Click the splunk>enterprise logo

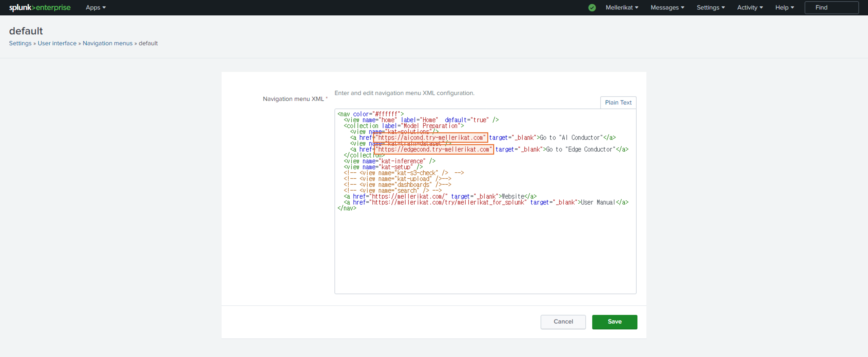click(40, 8)
